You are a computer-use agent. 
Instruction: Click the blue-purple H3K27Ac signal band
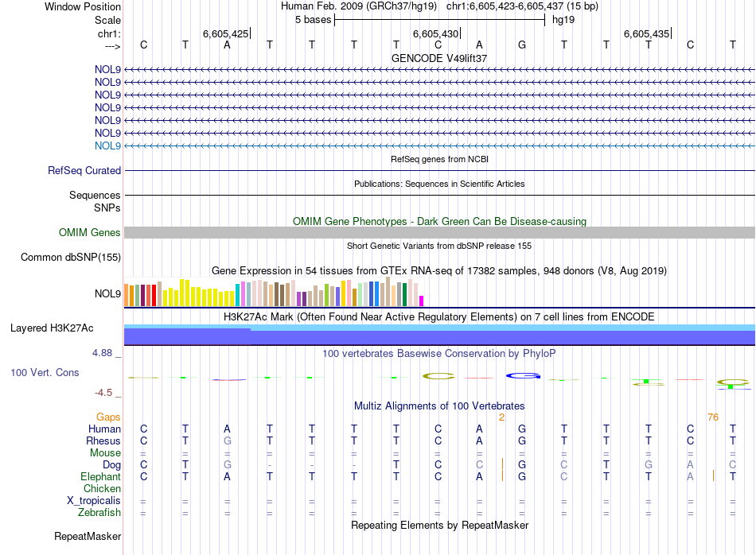click(439, 336)
